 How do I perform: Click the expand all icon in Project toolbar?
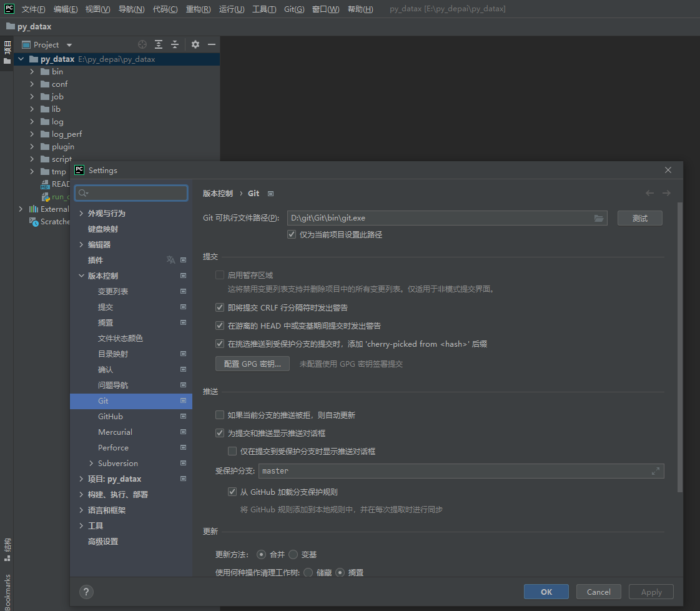pos(159,44)
